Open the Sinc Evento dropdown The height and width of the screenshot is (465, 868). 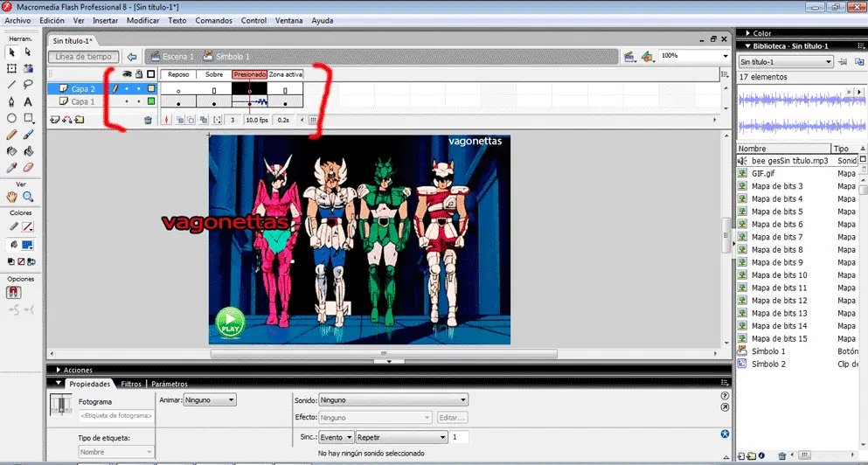click(336, 437)
